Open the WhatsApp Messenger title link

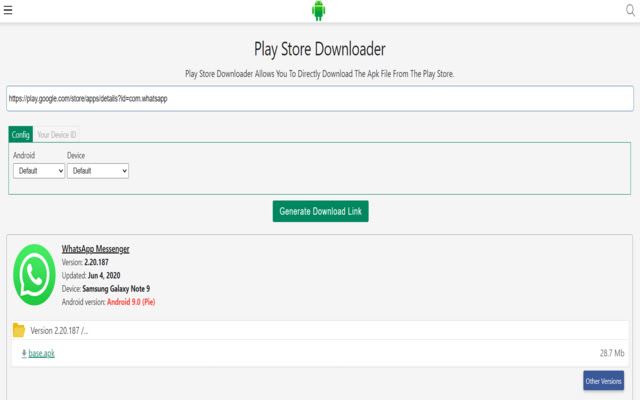click(96, 249)
